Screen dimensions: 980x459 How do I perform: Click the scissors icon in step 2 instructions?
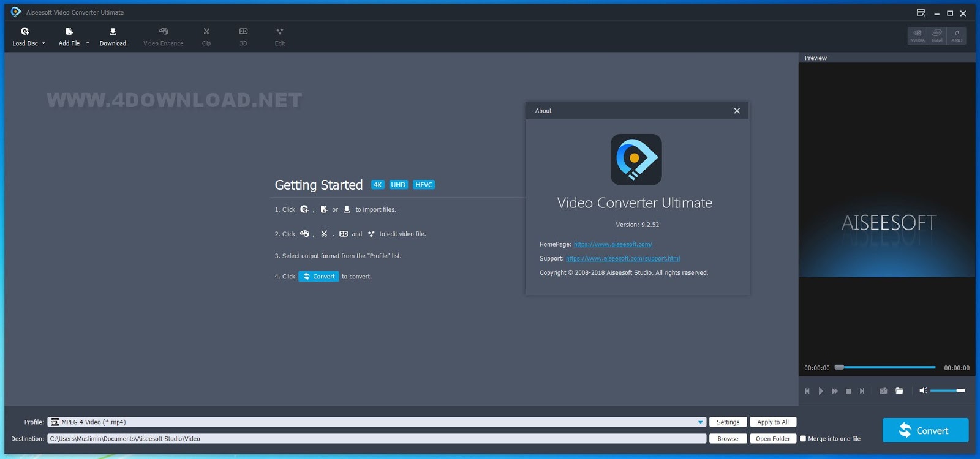point(324,234)
